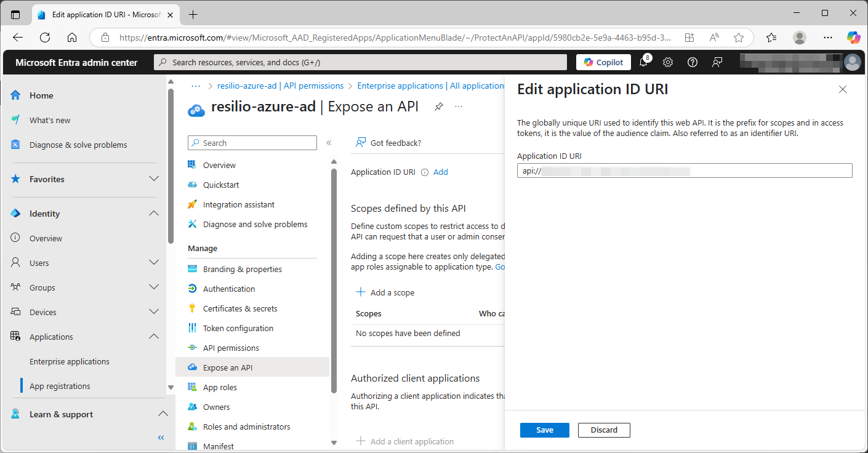
Task: Open the ellipsis menu beside the pin
Action: click(x=458, y=106)
